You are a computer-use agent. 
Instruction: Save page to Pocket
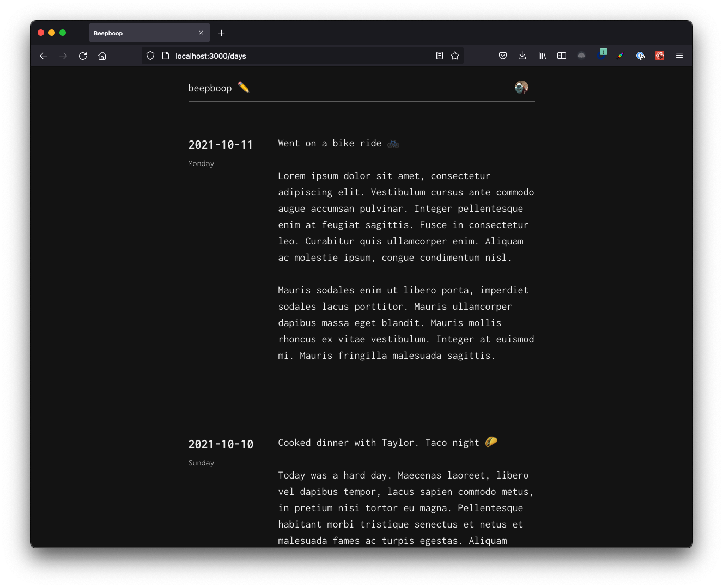pyautogui.click(x=503, y=56)
